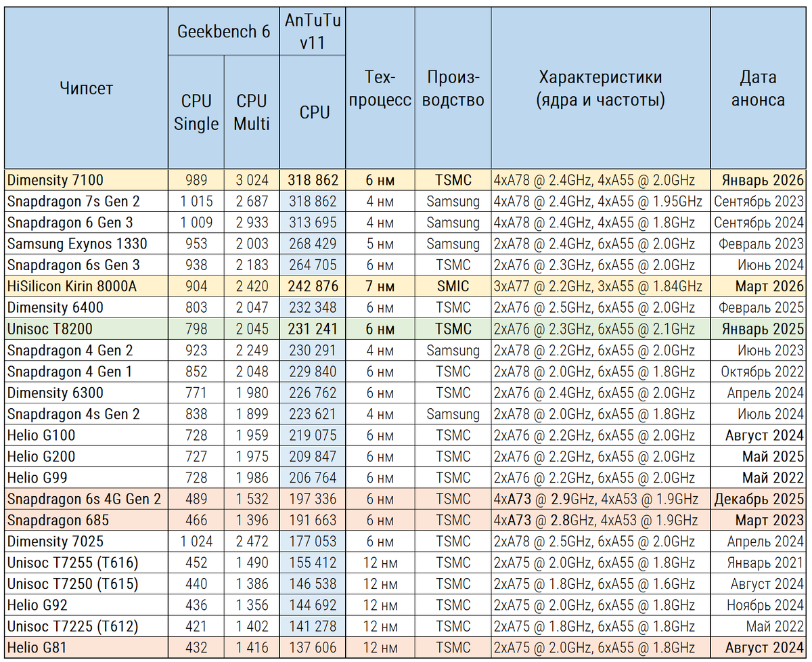This screenshot has width=812, height=662.
Task: Click the "Январь 2026" announcement date
Action: pos(758,180)
